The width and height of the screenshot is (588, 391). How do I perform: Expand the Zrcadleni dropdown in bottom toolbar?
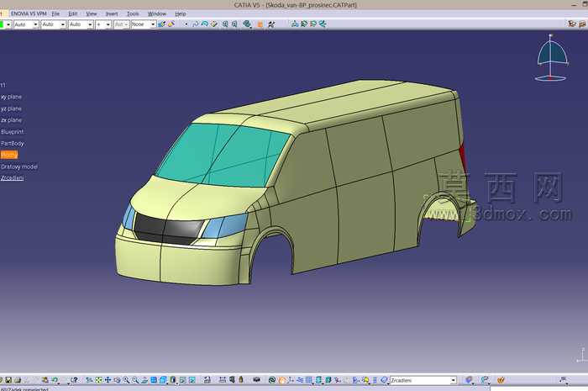click(x=453, y=381)
